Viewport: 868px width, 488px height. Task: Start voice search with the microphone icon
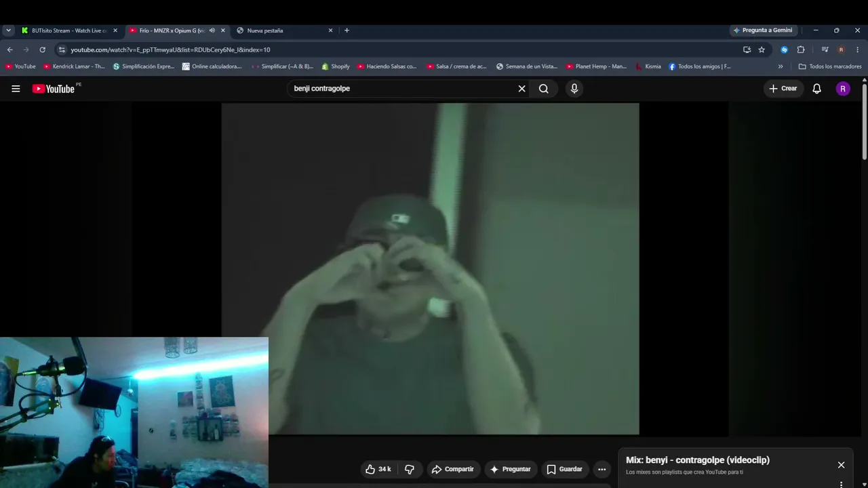(x=574, y=89)
